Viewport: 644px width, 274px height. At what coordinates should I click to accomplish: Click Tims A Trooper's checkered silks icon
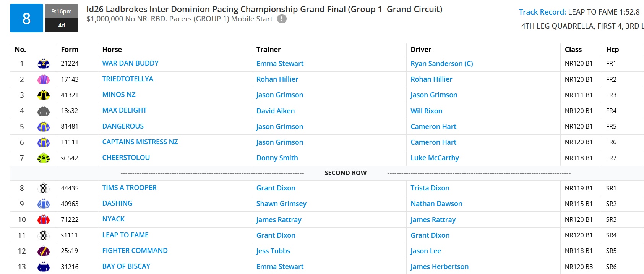[44, 188]
